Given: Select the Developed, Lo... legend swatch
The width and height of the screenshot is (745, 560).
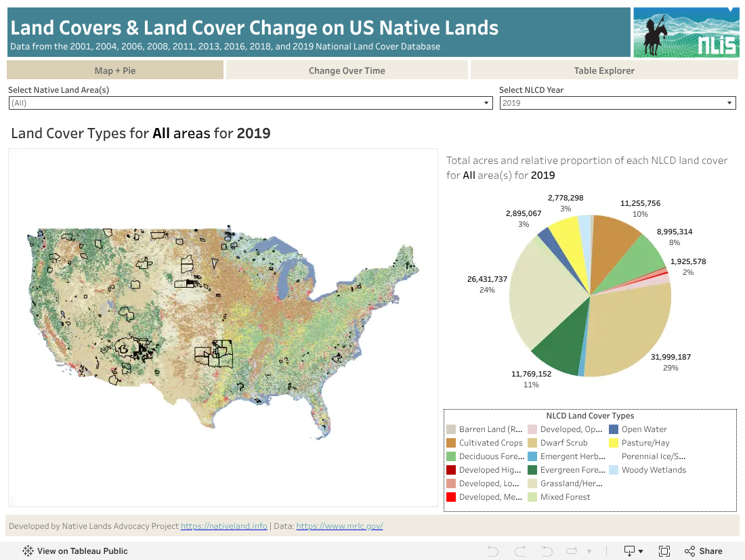Looking at the screenshot, I should tap(451, 483).
